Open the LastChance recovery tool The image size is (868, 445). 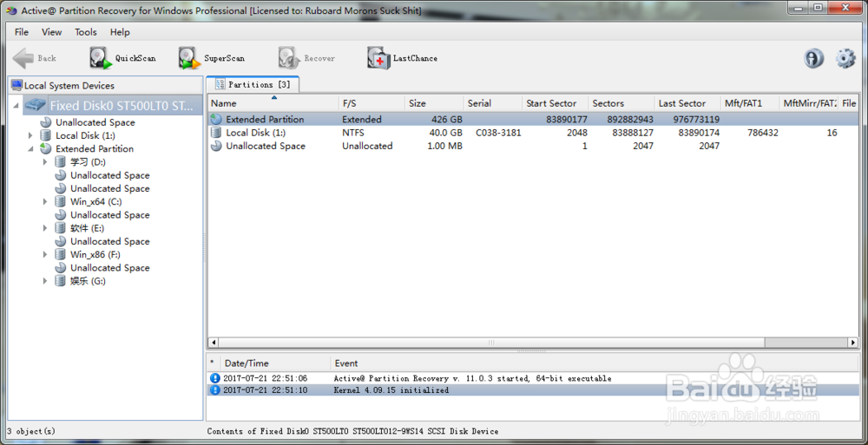coord(402,58)
